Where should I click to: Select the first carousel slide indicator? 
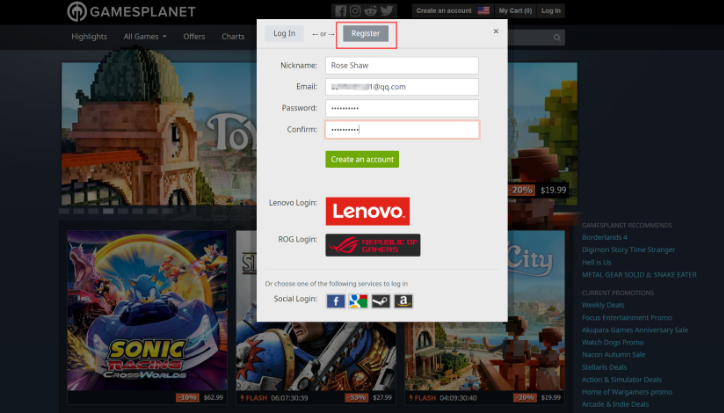(x=64, y=211)
